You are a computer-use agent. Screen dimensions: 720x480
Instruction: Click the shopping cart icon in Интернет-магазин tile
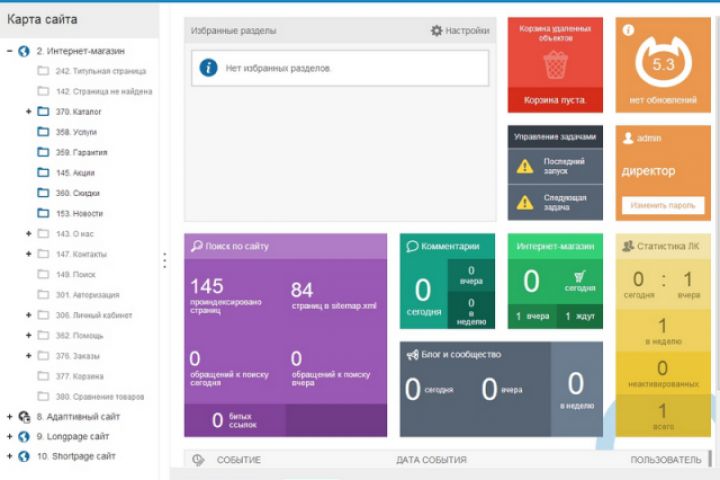point(579,277)
